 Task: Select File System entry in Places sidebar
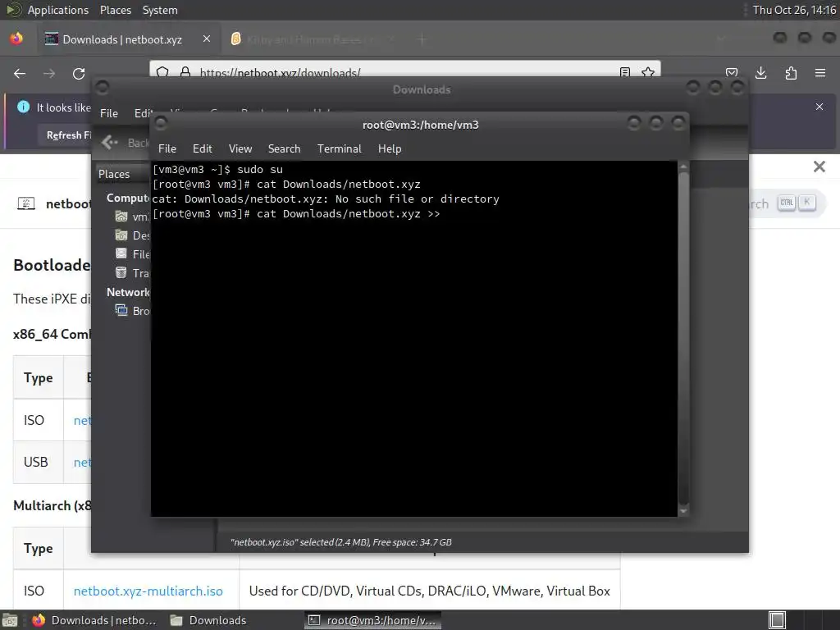pyautogui.click(x=132, y=254)
